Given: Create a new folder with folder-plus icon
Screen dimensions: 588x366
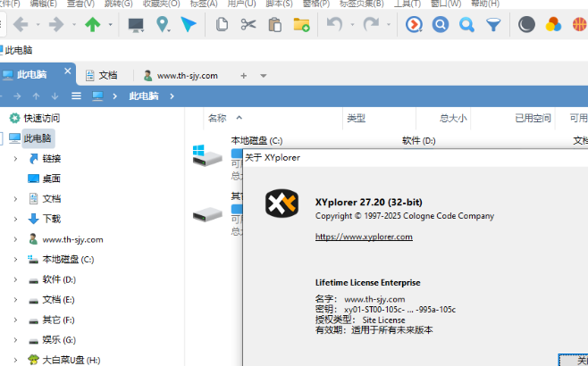Looking at the screenshot, I should [301, 25].
